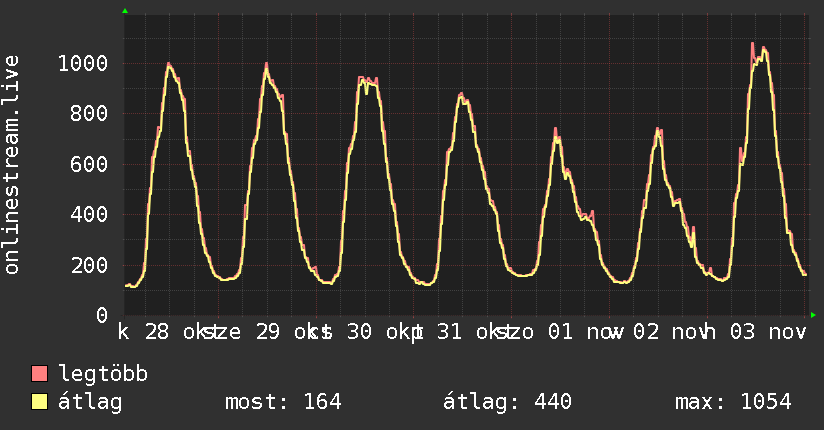This screenshot has width=824, height=430.
Task: Select the átlag legend label beside yellow swatch
Action: pyautogui.click(x=90, y=402)
